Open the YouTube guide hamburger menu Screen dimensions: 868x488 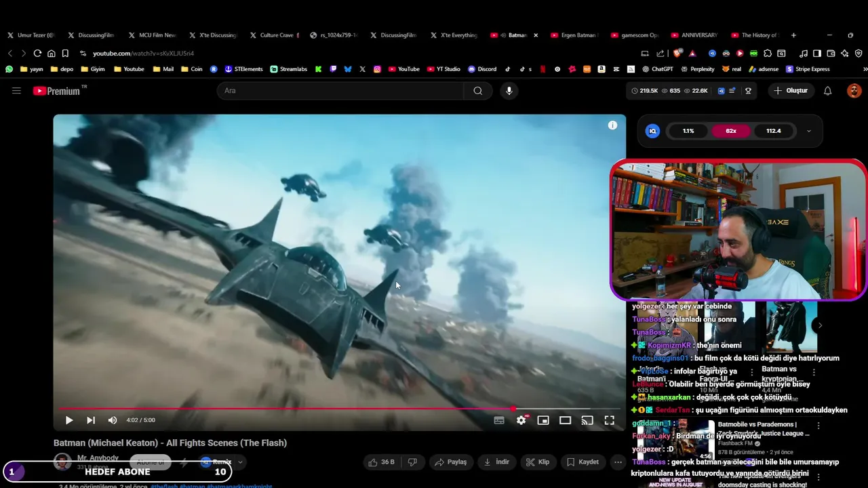coord(16,91)
